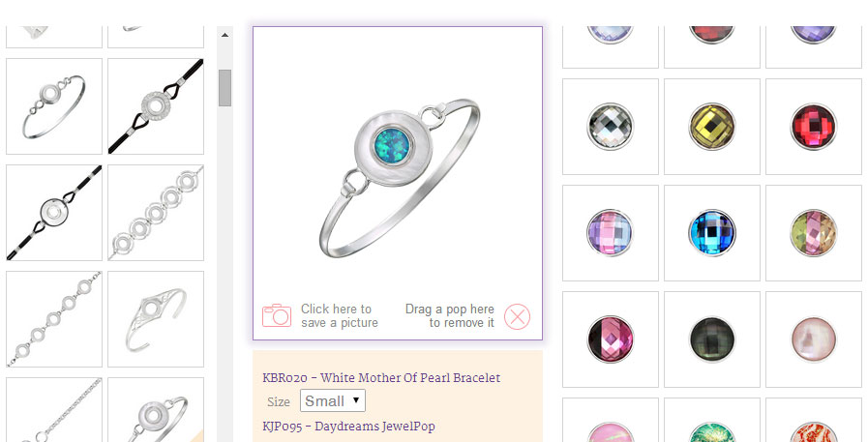The height and width of the screenshot is (442, 868).
Task: Open KJP095 Daydreams JewelPop link
Action: [348, 427]
